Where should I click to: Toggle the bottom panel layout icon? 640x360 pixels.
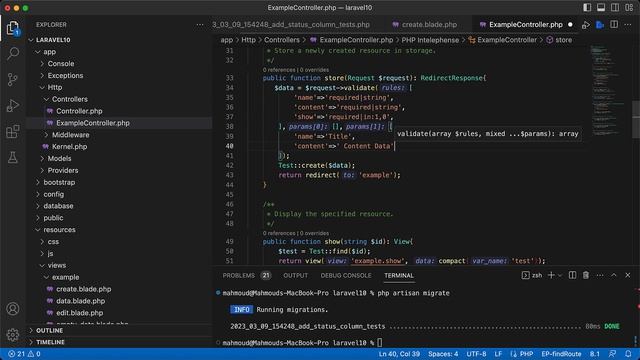[601, 7]
